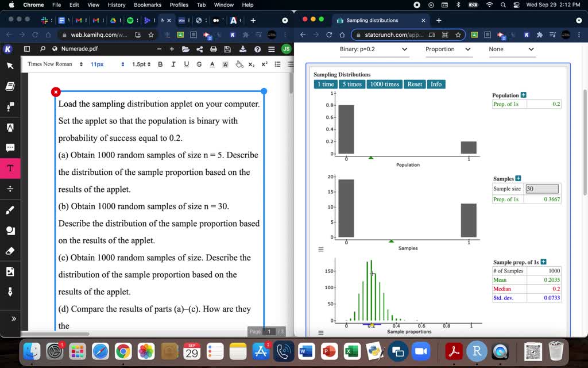Choose the fill bucket background color

tap(239, 64)
